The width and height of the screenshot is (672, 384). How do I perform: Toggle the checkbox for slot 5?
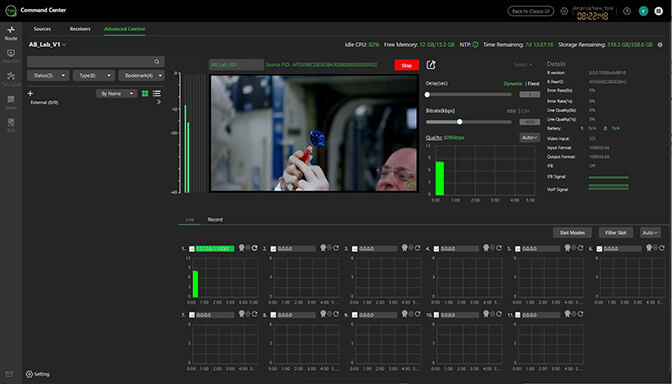[518, 249]
